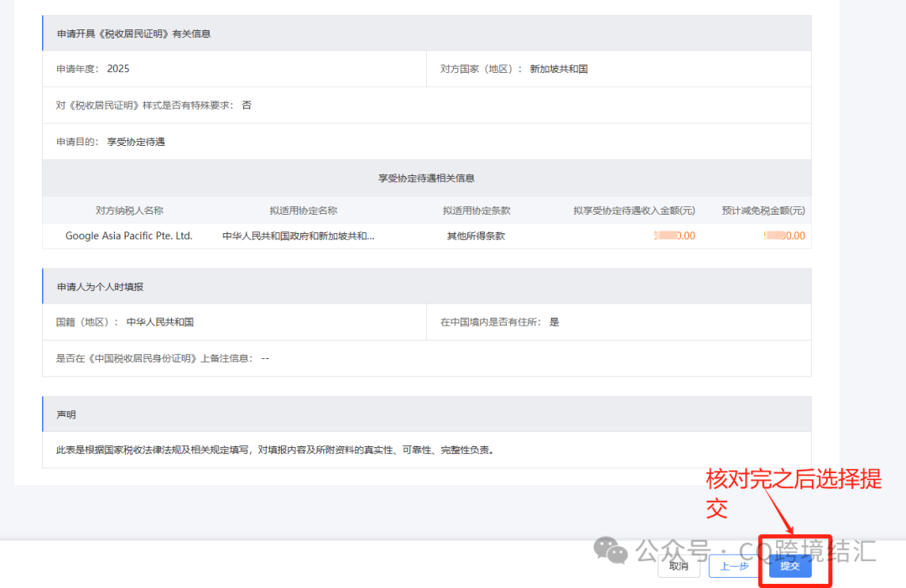
Task: Click the 声明 declaration section header
Action: (x=68, y=414)
